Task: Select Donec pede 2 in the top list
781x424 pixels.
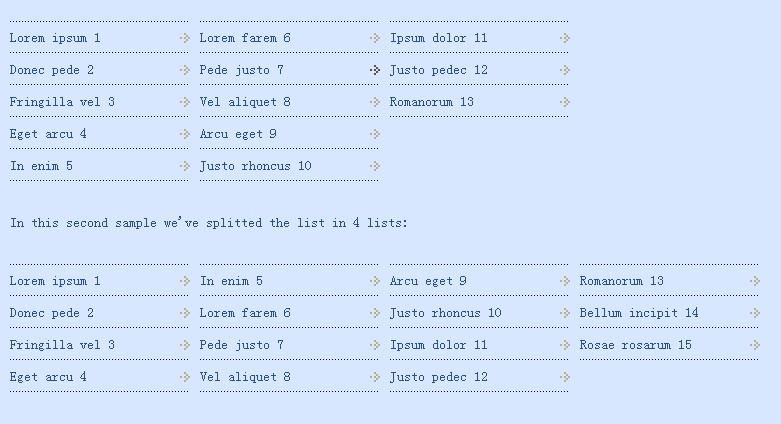Action: tap(52, 70)
